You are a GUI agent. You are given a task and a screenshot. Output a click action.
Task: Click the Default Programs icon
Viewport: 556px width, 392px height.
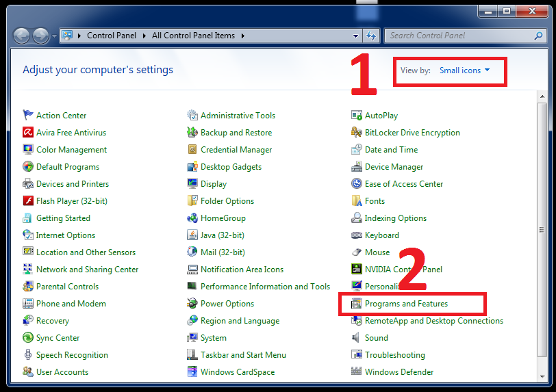click(27, 166)
